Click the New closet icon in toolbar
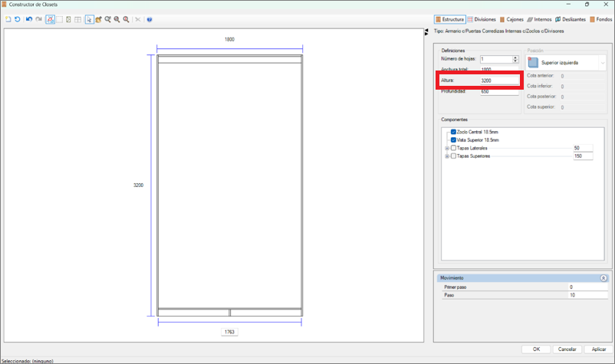This screenshot has width=615, height=364. (x=8, y=19)
